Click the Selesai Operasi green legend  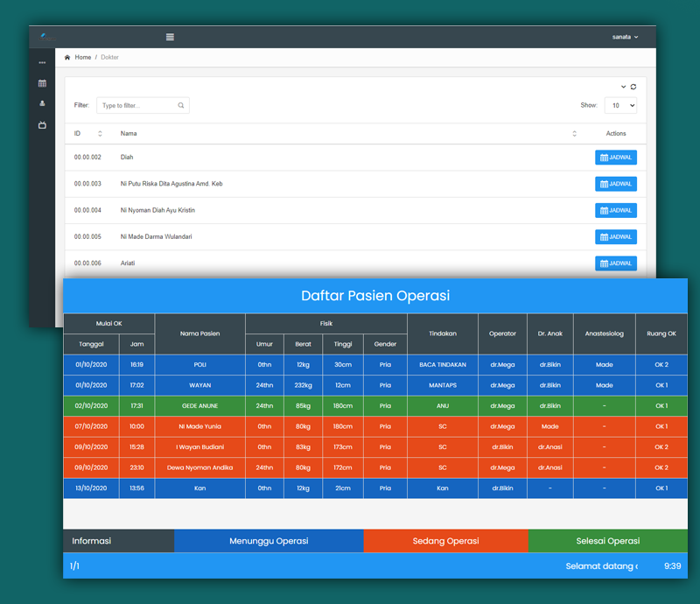click(607, 541)
